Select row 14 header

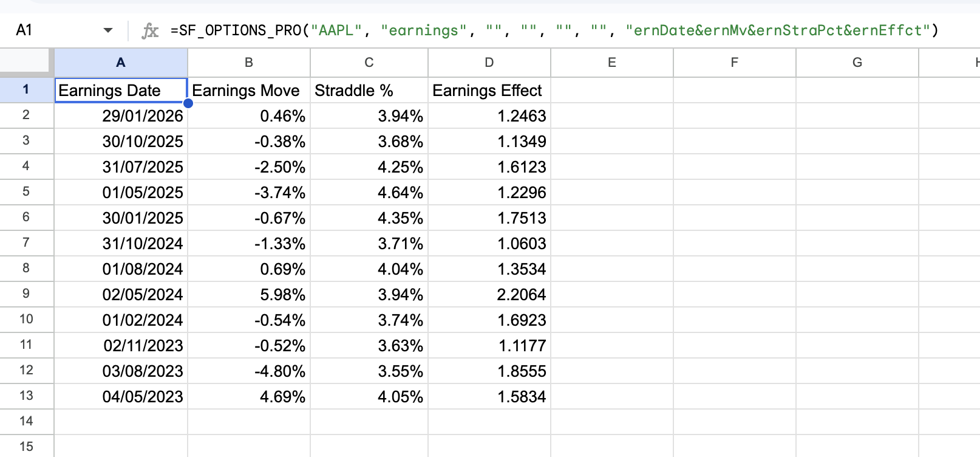tap(27, 422)
